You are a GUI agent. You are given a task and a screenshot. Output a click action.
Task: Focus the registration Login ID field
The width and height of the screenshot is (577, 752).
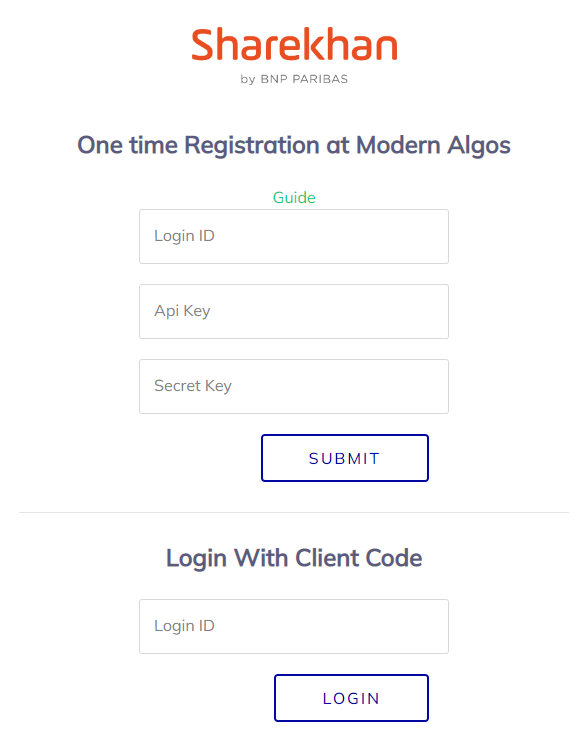tap(294, 236)
